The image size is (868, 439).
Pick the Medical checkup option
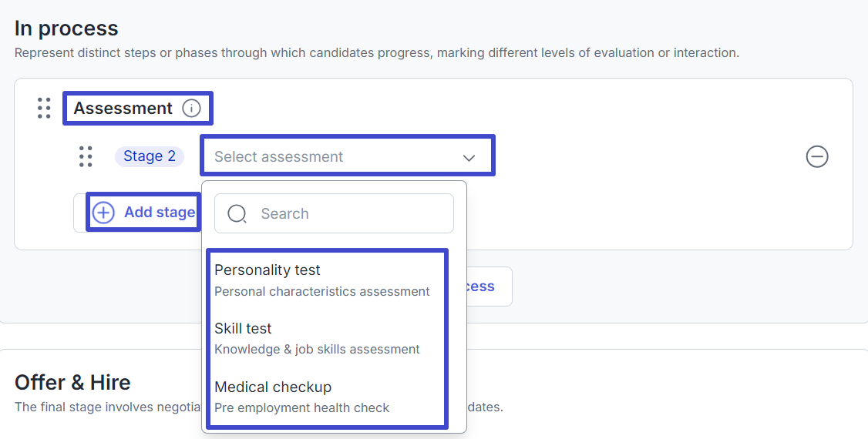(x=327, y=397)
